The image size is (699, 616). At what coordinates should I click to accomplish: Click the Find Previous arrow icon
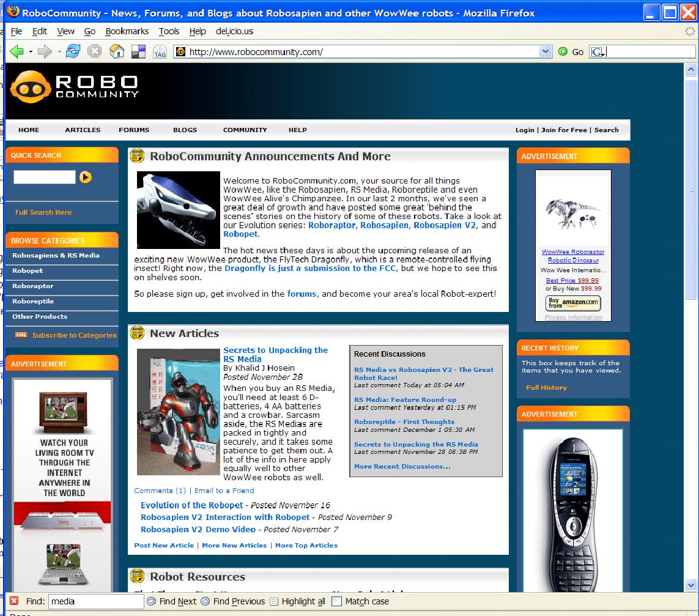[205, 601]
